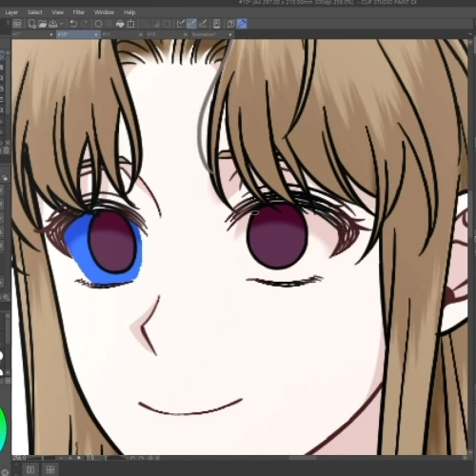Open the Select menu
The height and width of the screenshot is (476, 476).
point(34,12)
